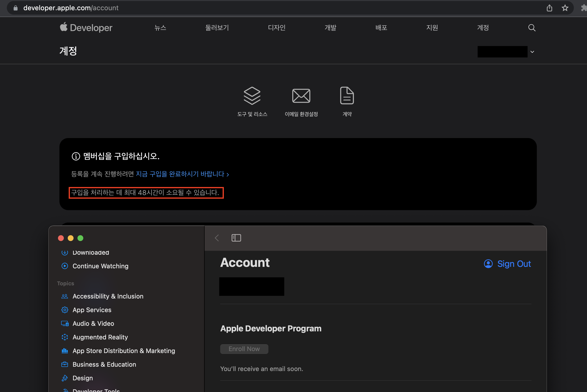Viewport: 587px width, 392px height.
Task: Open the 도구 및 리소스 layers icon
Action: [x=252, y=95]
